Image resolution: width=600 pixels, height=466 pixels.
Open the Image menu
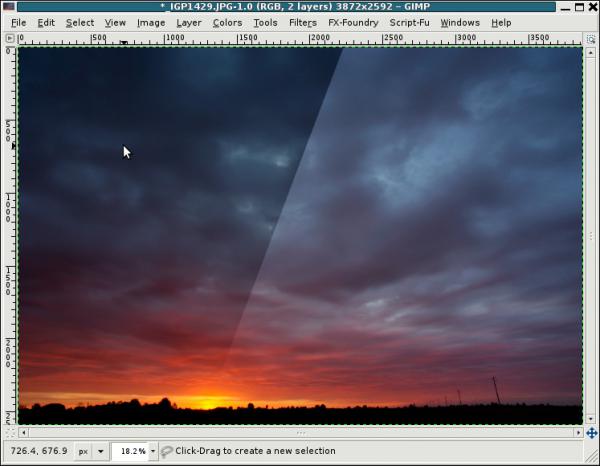(x=151, y=23)
